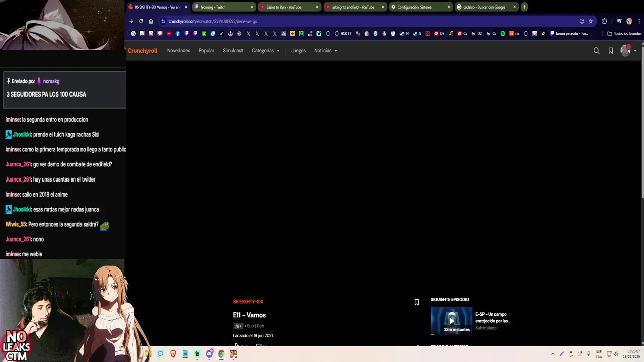Close the Configuración: Sistema tab
Screen dimensions: 644x362
(x=449, y=7)
